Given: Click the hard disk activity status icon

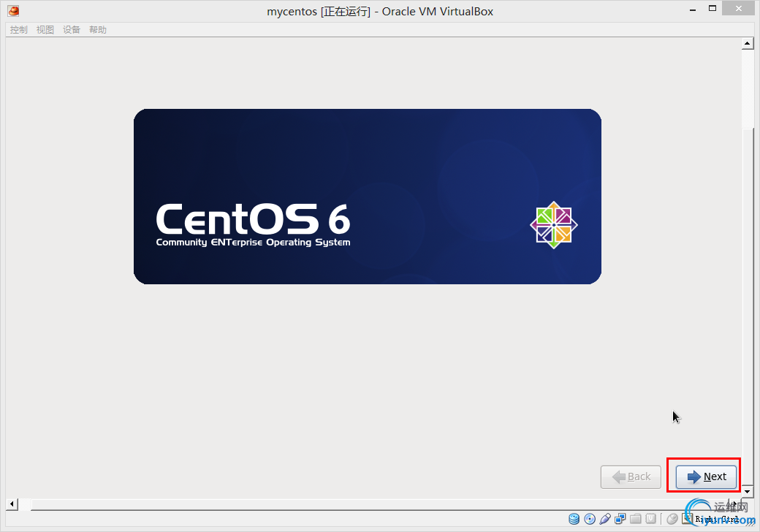Looking at the screenshot, I should tap(574, 519).
